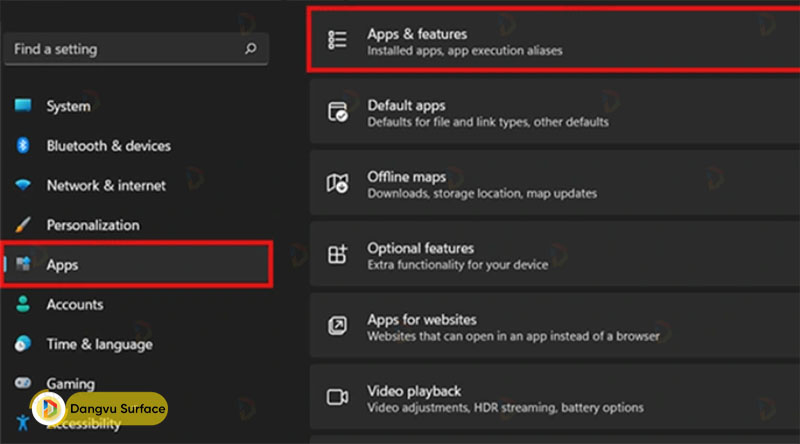Open Gaming settings from the sidebar
Viewport: 800px width, 444px height.
[x=70, y=384]
